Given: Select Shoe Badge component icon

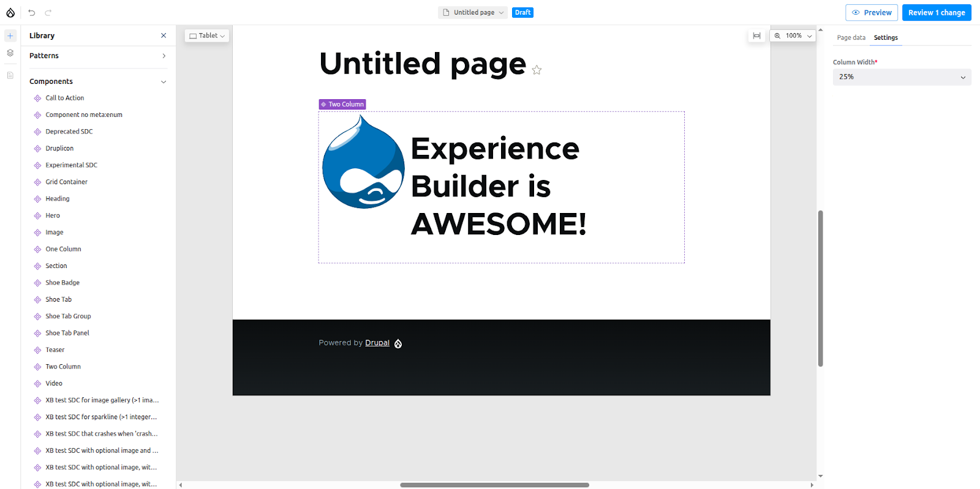Looking at the screenshot, I should pyautogui.click(x=37, y=283).
